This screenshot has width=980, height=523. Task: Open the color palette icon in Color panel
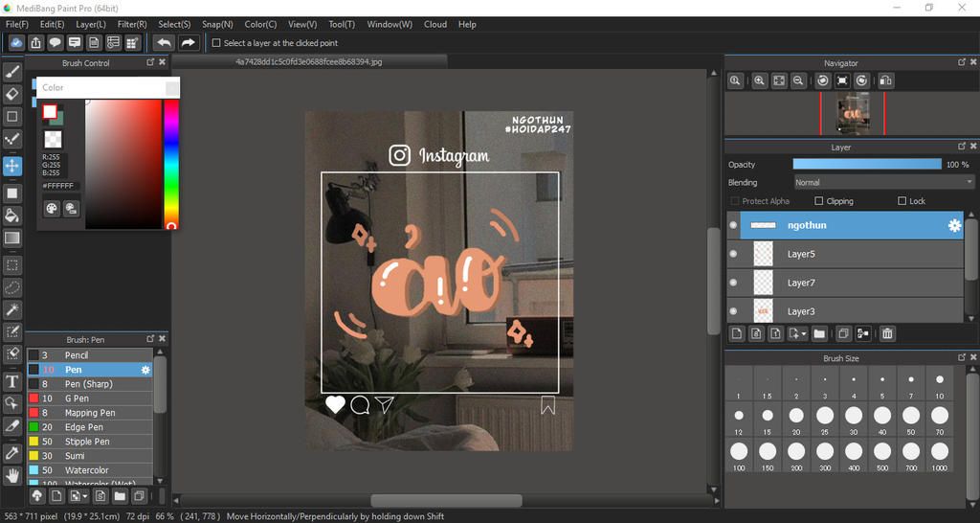[52, 208]
